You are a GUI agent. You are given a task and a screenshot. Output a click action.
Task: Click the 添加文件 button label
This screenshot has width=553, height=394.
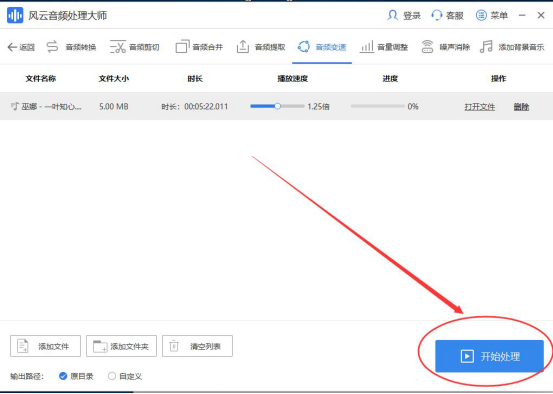coord(54,347)
